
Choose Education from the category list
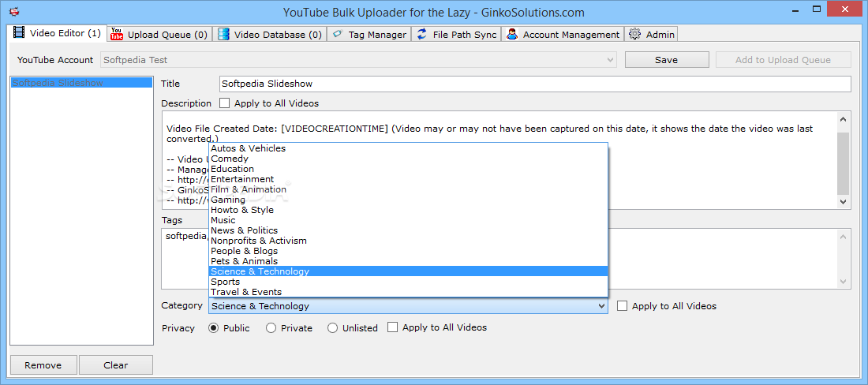tap(409, 169)
